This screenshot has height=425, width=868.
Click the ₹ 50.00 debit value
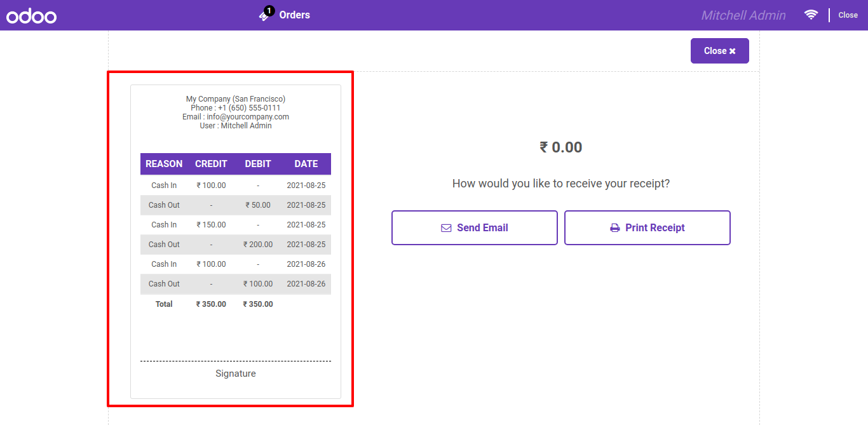(x=258, y=205)
